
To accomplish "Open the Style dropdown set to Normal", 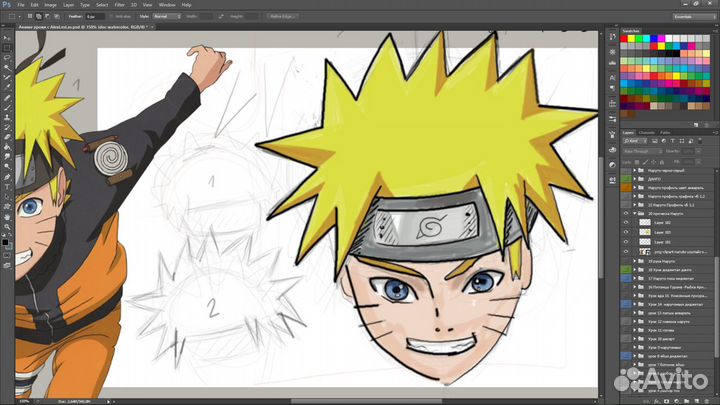I will [x=162, y=17].
